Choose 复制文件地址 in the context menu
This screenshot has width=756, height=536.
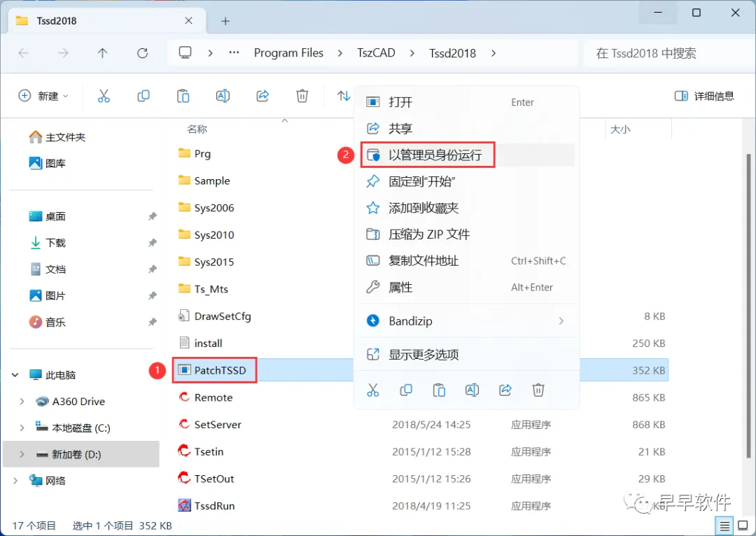pyautogui.click(x=466, y=261)
